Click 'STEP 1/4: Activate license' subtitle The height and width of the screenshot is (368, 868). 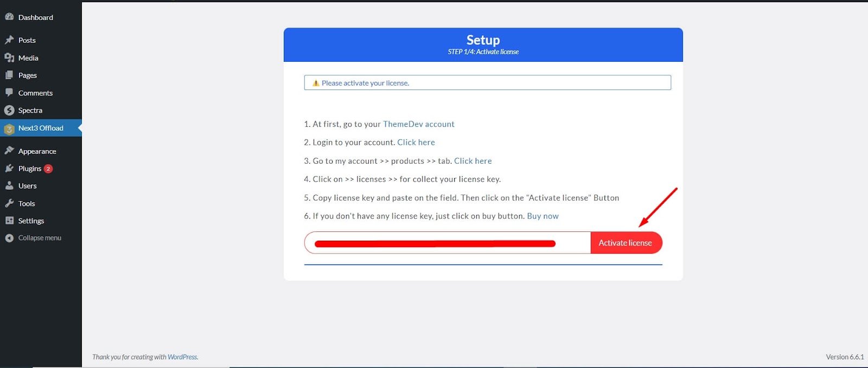click(x=483, y=51)
